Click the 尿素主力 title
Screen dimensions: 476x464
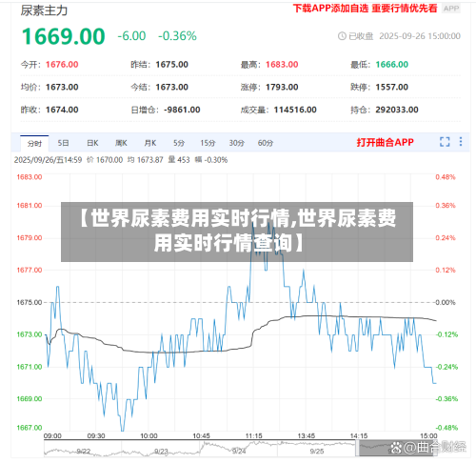(44, 10)
